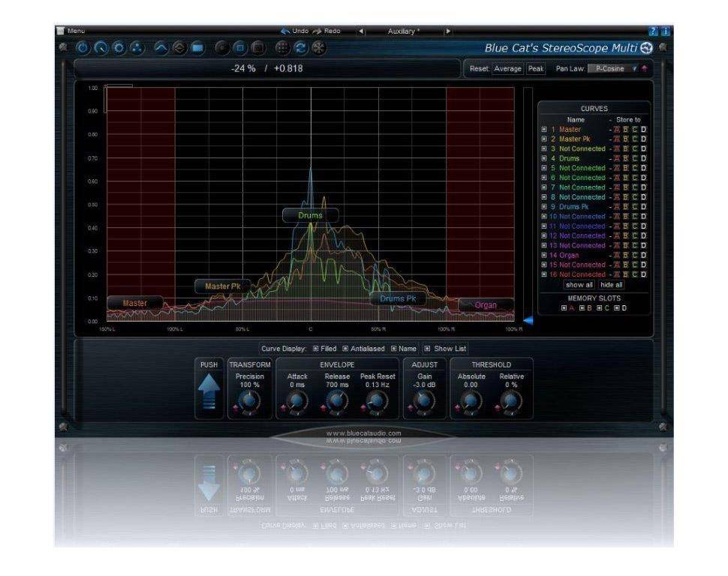Click the Reset Average button
The width and height of the screenshot is (728, 576).
pyautogui.click(x=507, y=68)
